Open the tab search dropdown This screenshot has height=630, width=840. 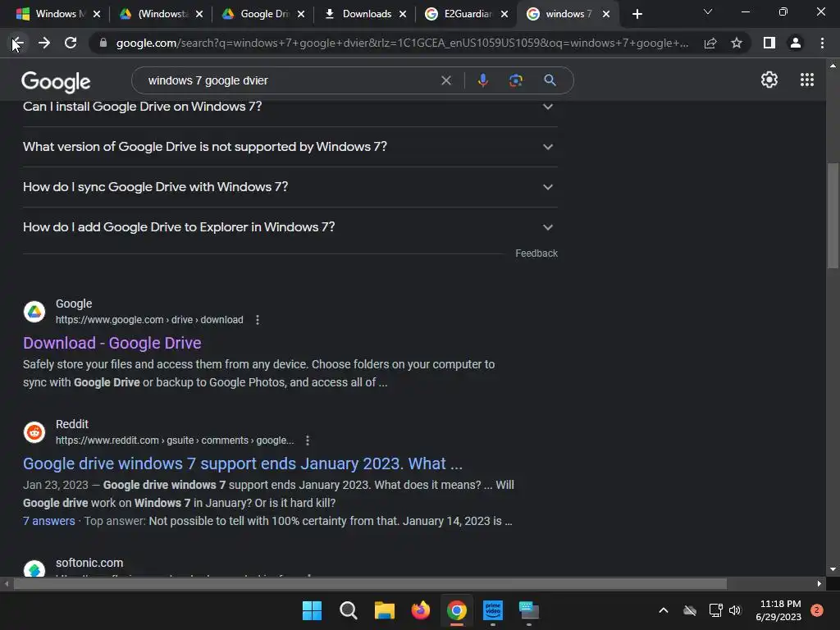708,11
